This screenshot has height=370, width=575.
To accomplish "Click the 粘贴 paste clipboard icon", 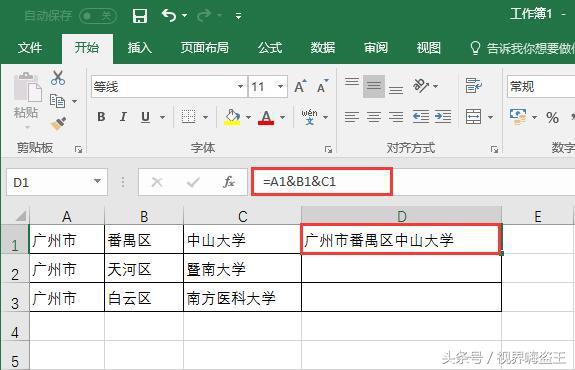I will pos(28,87).
